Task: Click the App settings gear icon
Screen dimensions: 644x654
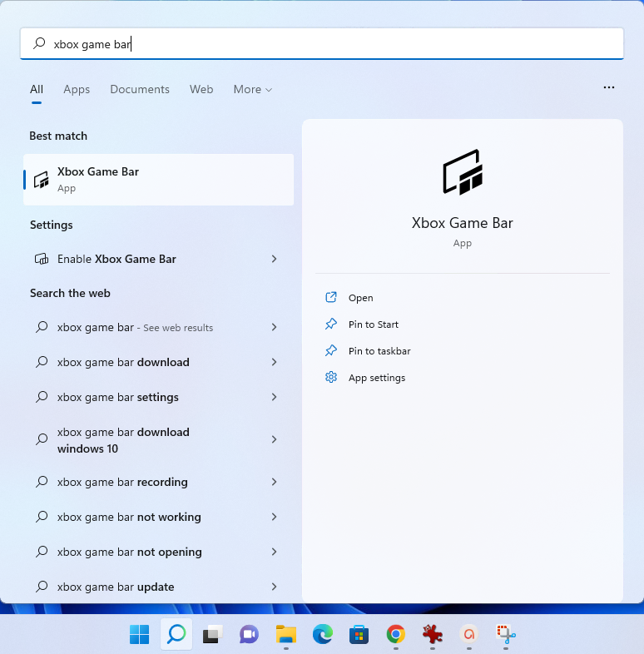Action: point(331,377)
